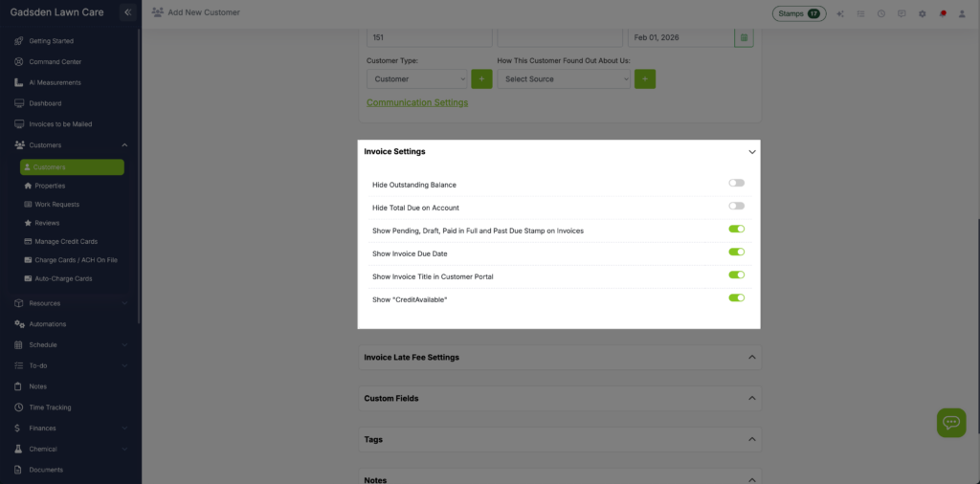Click the user profile icon
Viewport: 980px width, 484px height.
coord(962,13)
